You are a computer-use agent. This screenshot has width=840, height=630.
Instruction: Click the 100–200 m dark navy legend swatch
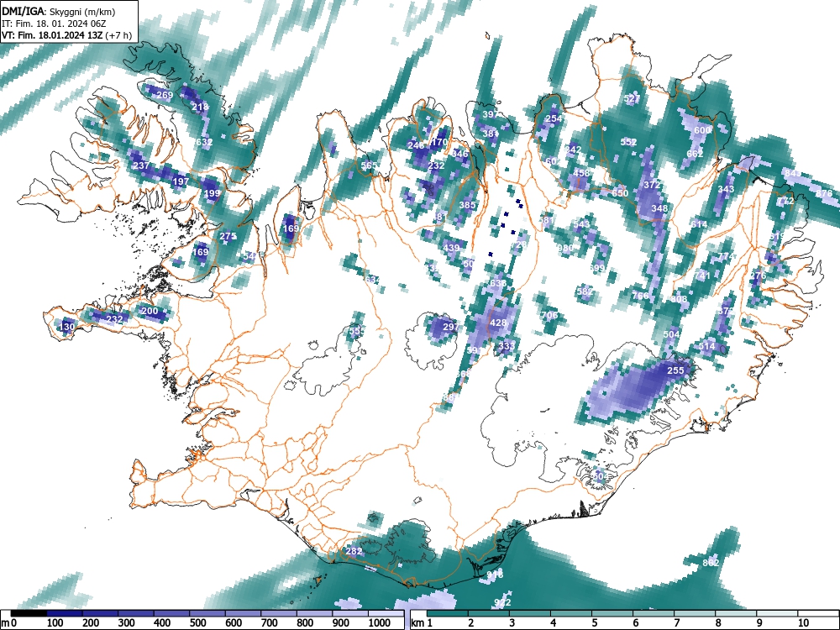tap(65, 613)
